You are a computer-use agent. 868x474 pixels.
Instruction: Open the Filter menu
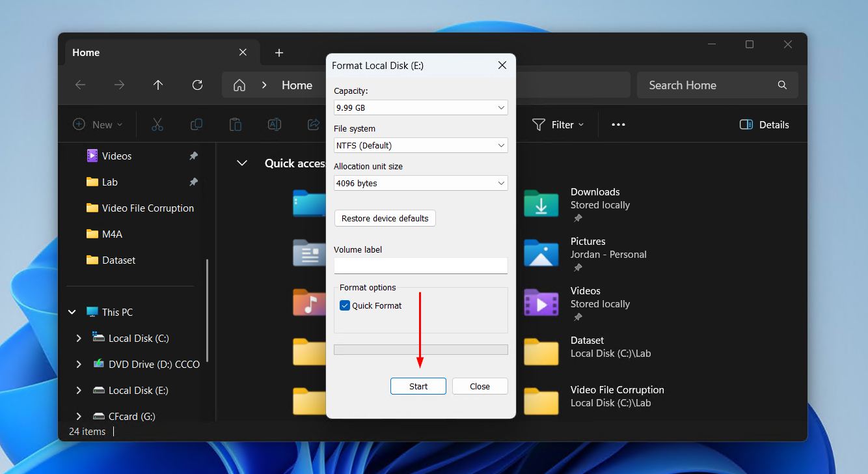(x=558, y=124)
